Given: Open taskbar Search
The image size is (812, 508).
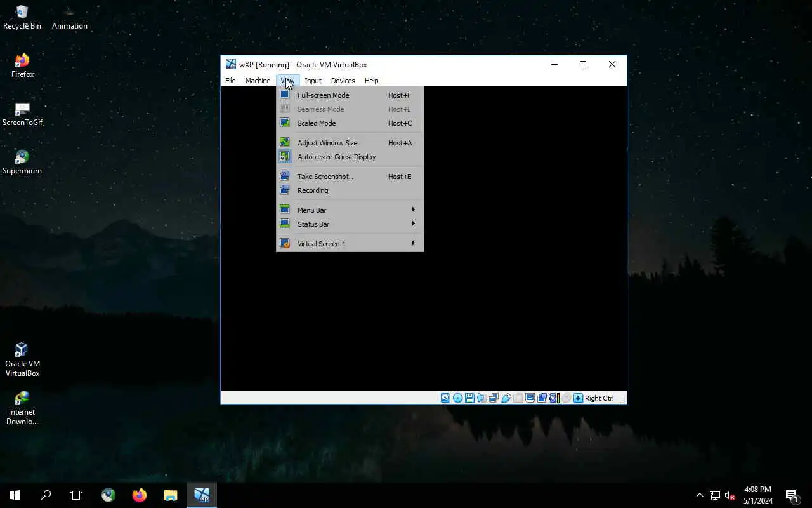Looking at the screenshot, I should click(x=46, y=495).
